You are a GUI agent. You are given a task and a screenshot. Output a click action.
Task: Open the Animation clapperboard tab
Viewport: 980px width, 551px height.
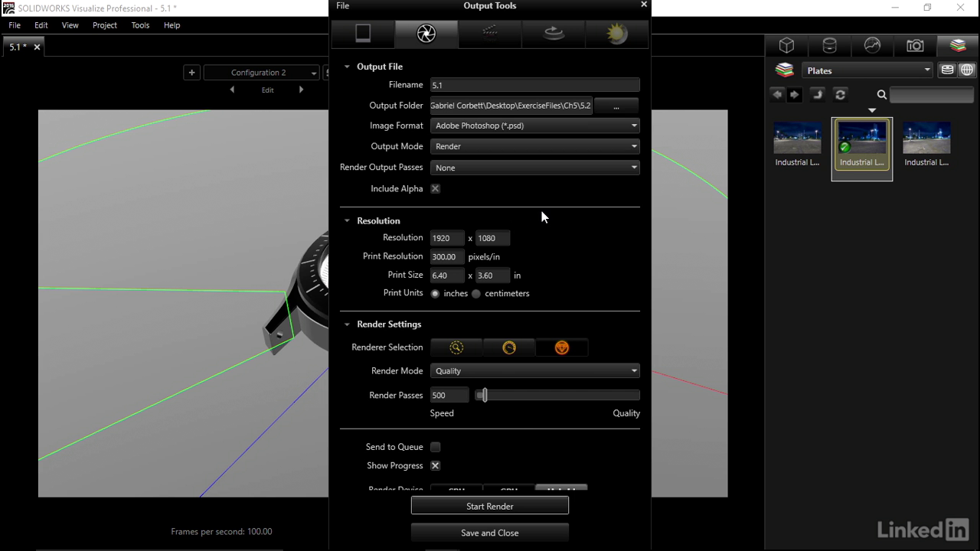[x=490, y=34]
